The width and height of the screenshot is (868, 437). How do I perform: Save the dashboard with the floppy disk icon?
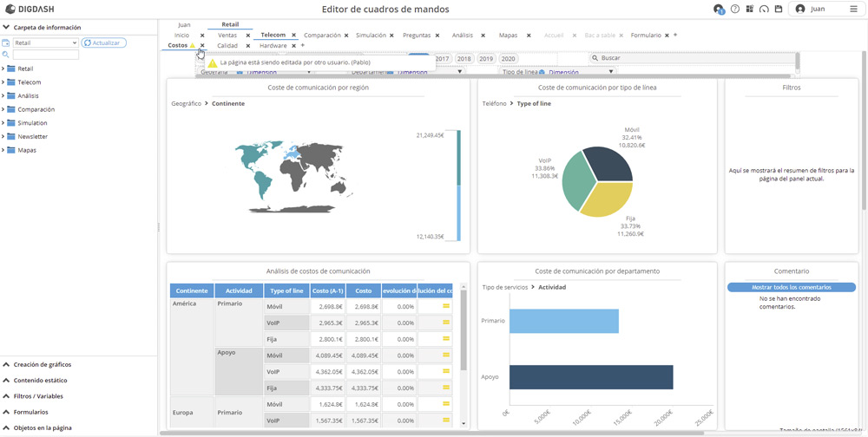779,9
